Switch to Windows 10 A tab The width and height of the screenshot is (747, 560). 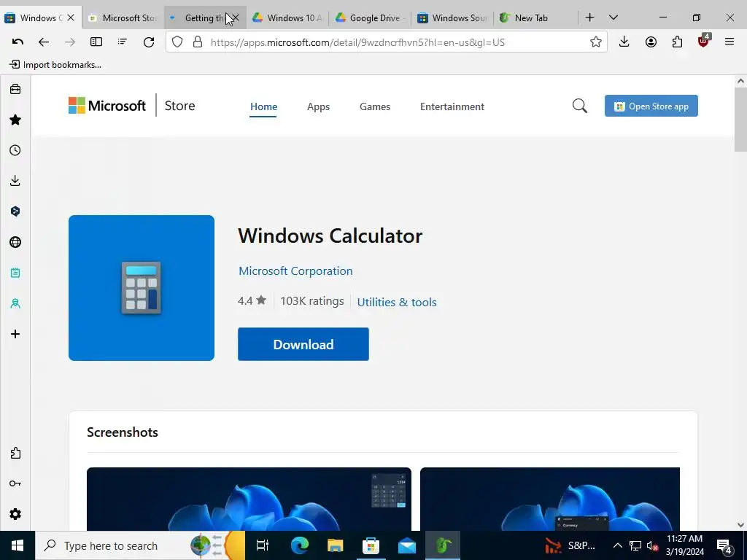(287, 17)
